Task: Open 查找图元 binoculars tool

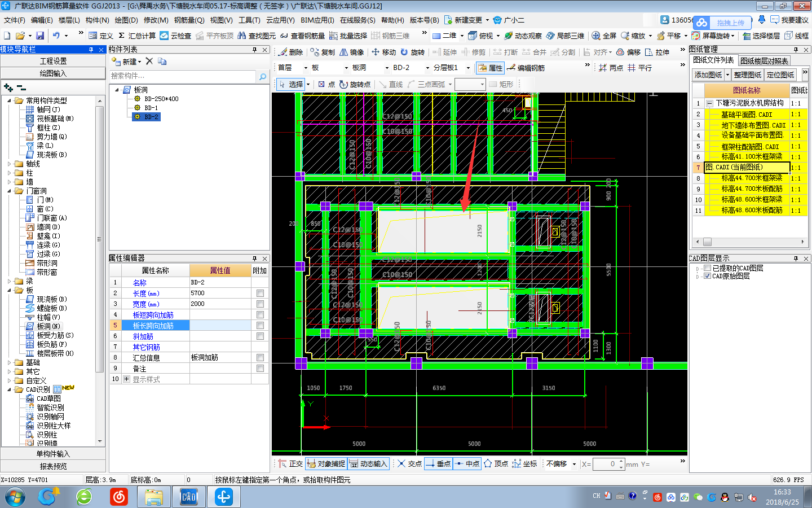Action: coord(257,36)
